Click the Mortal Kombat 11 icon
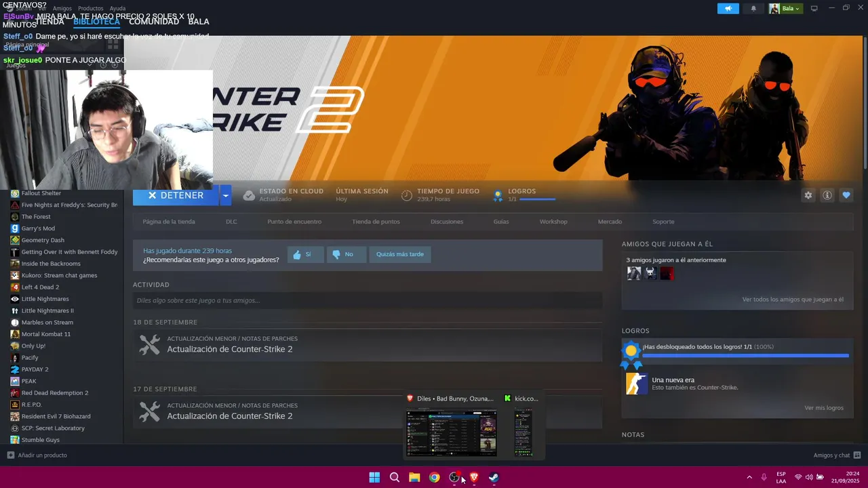868x488 pixels. (15, 334)
